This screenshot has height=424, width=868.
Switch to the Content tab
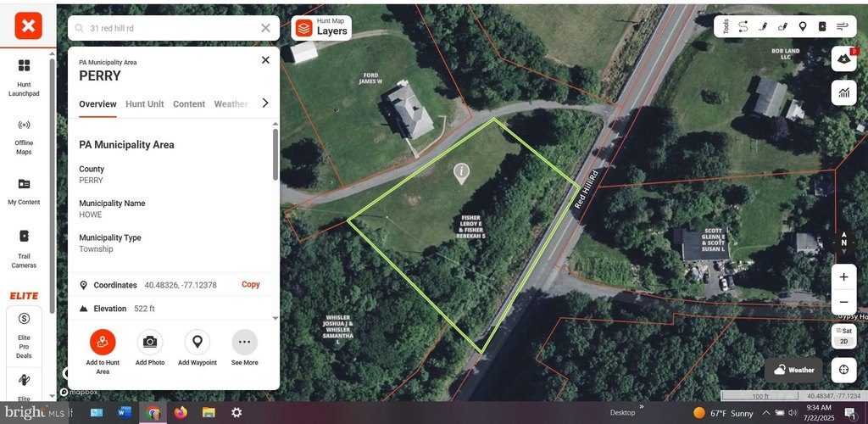(189, 104)
